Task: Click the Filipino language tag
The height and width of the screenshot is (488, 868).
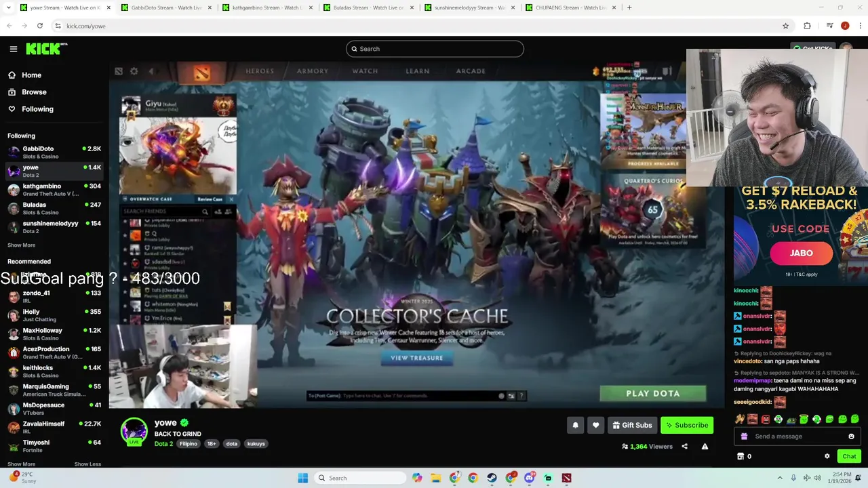Action: tap(189, 444)
